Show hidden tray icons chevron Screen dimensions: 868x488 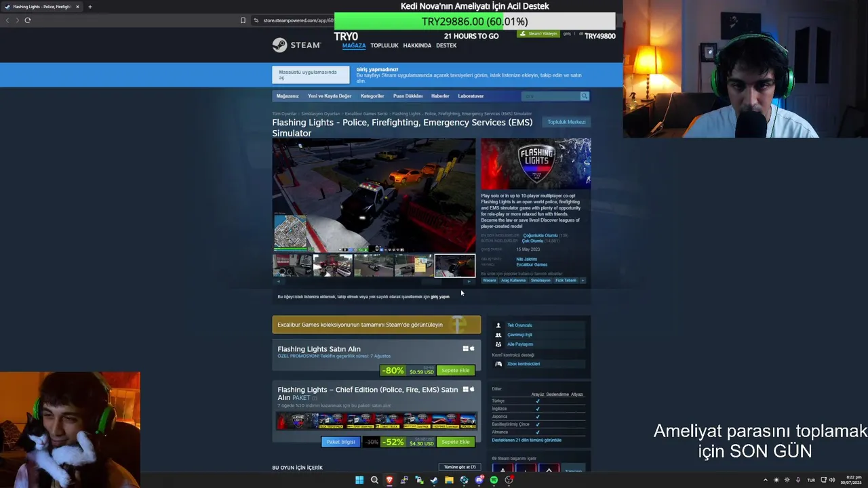pyautogui.click(x=766, y=480)
